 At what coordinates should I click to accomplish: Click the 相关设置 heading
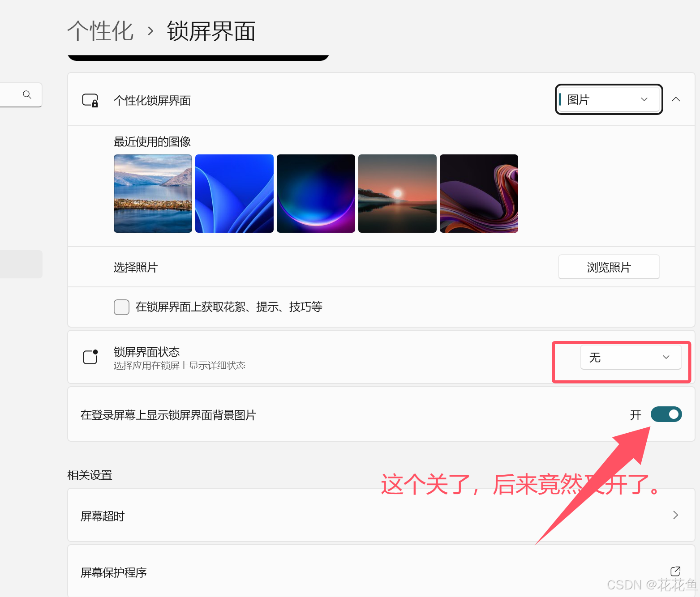coord(90,475)
